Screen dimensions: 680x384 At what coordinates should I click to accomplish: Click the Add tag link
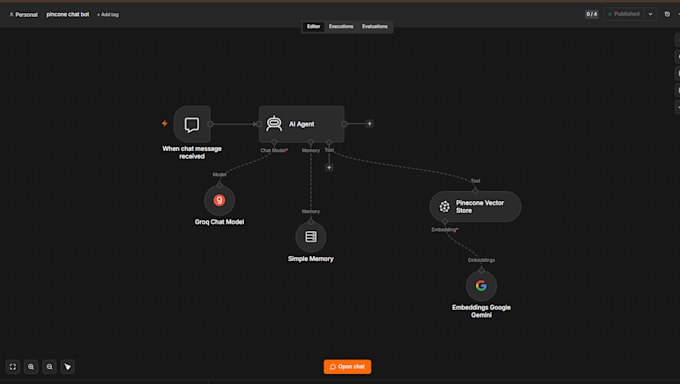tap(108, 15)
